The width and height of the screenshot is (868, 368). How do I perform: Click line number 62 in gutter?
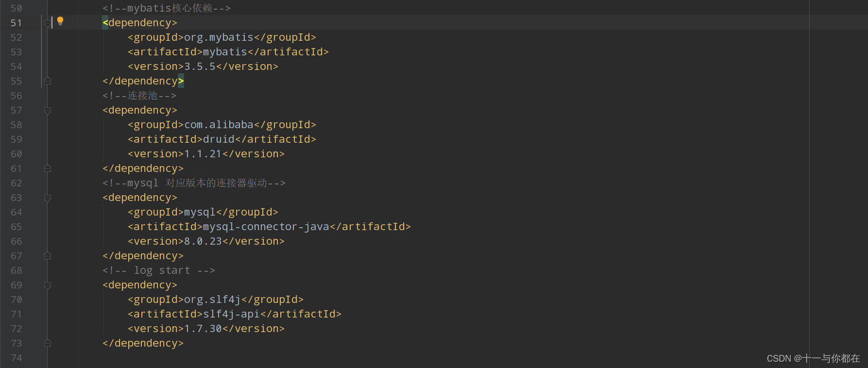17,183
